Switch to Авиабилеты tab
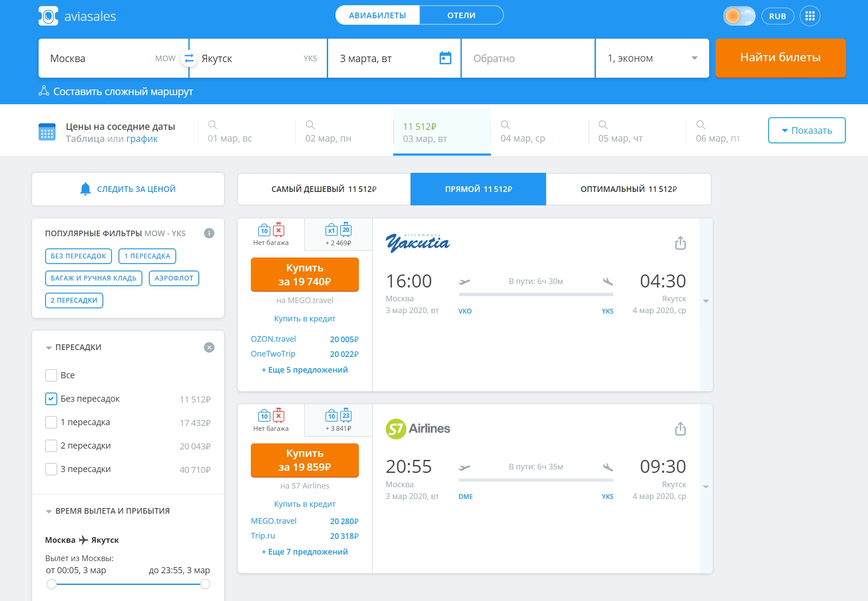Viewport: 868px width, 601px height. 378,15
